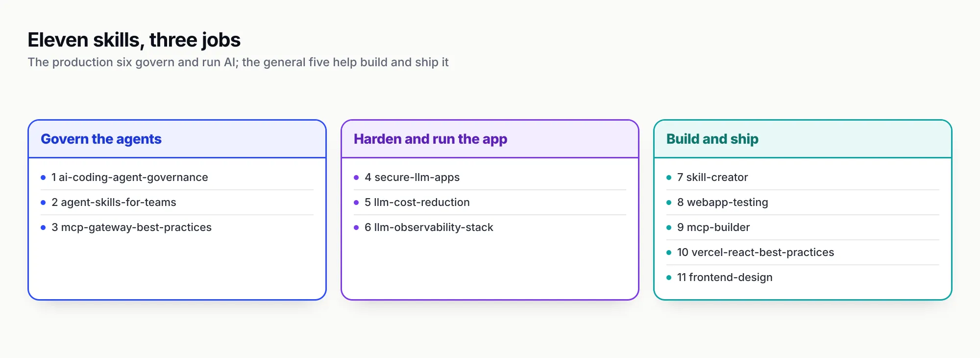980x358 pixels.
Task: Select '10 vercel-react-best-practices' list item
Action: (x=803, y=253)
